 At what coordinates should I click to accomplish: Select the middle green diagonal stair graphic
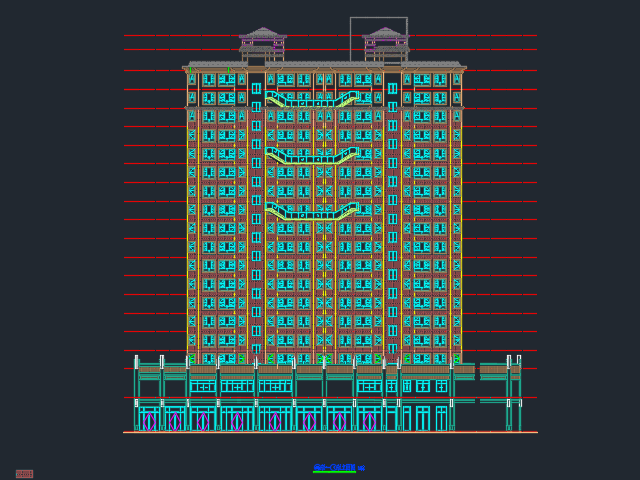point(312,156)
